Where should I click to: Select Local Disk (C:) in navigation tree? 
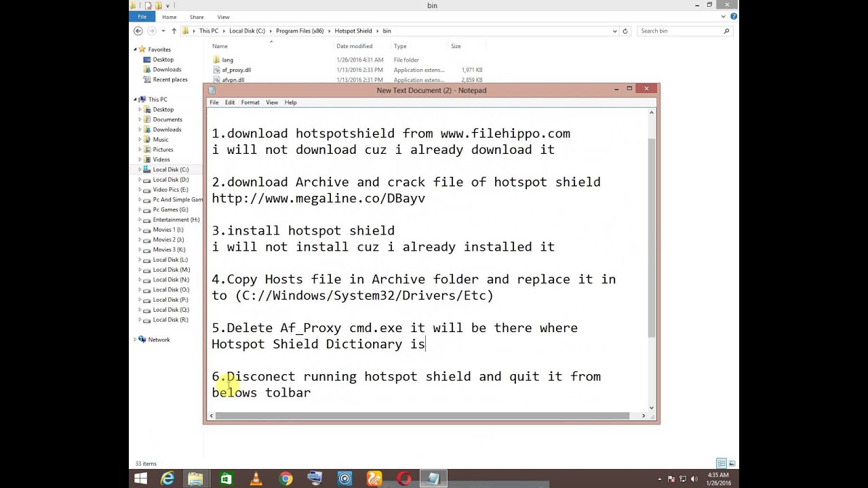(170, 169)
